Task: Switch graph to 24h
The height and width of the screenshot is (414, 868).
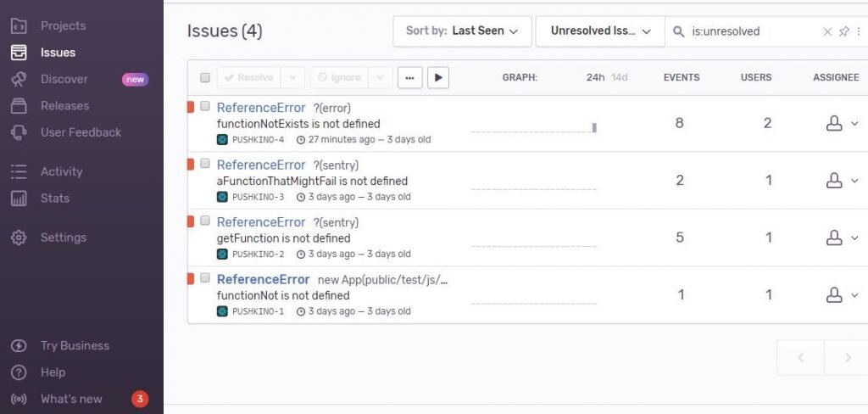Action: pyautogui.click(x=596, y=77)
